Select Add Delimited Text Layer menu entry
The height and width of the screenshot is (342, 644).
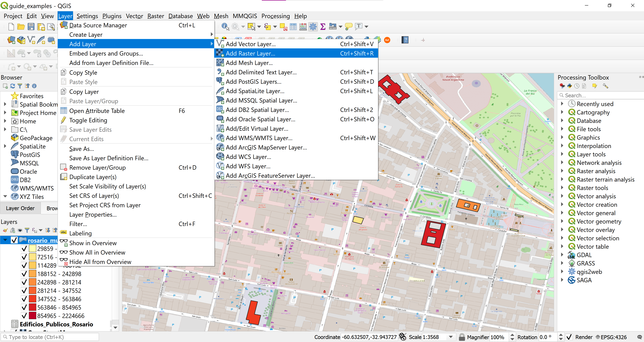click(261, 72)
